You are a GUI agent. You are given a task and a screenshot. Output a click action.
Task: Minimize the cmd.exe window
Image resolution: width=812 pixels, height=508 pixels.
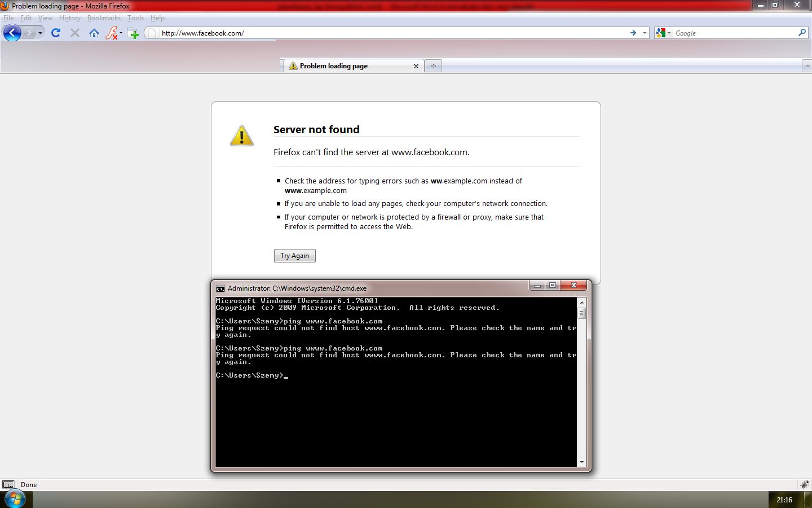coord(537,286)
